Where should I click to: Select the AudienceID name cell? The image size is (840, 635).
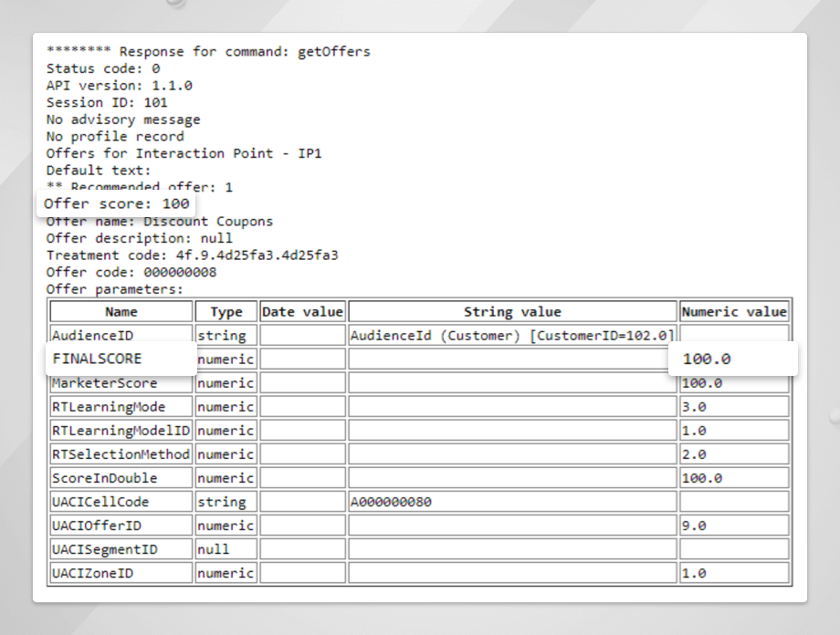pos(93,336)
